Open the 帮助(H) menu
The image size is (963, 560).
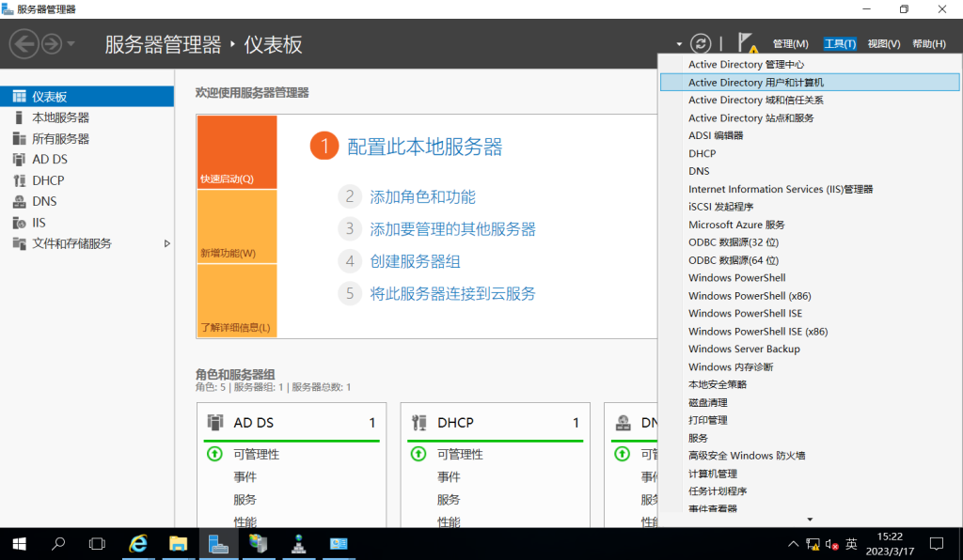point(928,44)
